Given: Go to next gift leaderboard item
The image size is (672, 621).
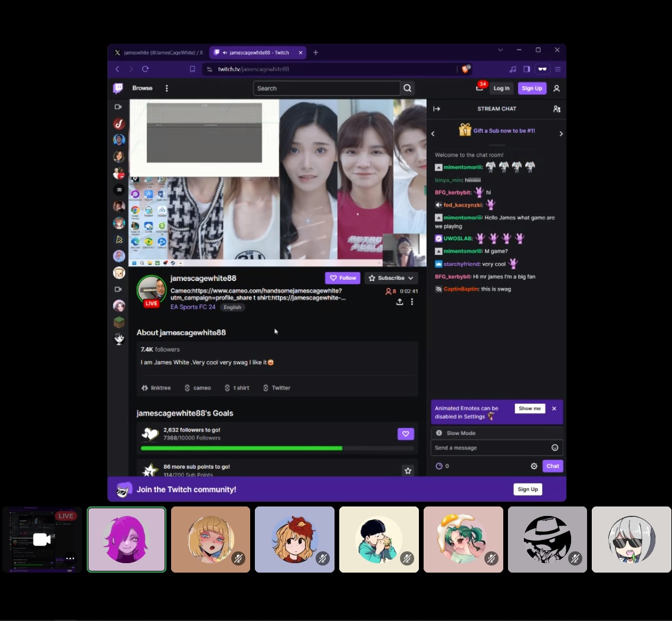Looking at the screenshot, I should click(x=561, y=134).
